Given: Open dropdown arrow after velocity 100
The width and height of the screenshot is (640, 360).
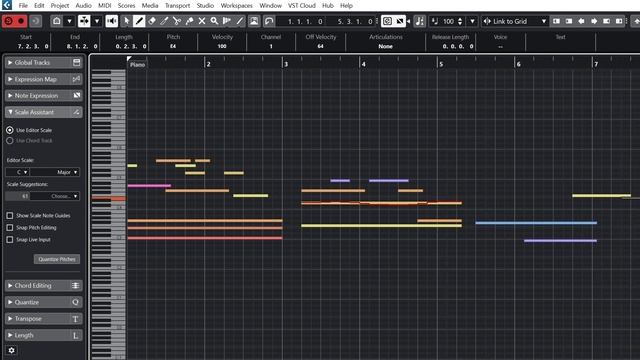Looking at the screenshot, I should (x=472, y=21).
